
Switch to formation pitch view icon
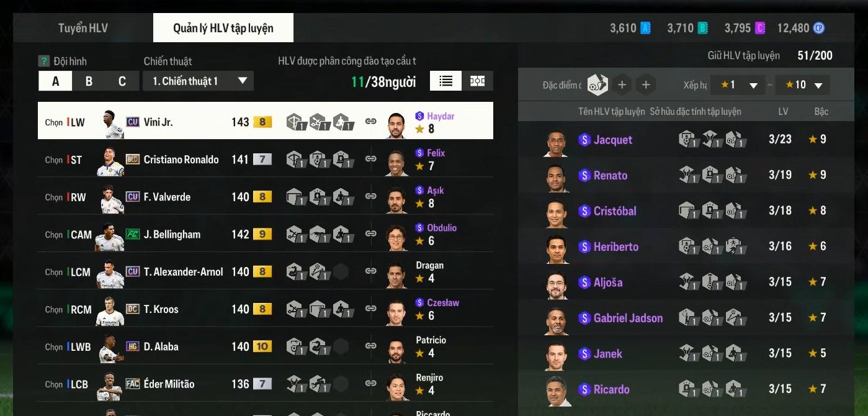[477, 81]
